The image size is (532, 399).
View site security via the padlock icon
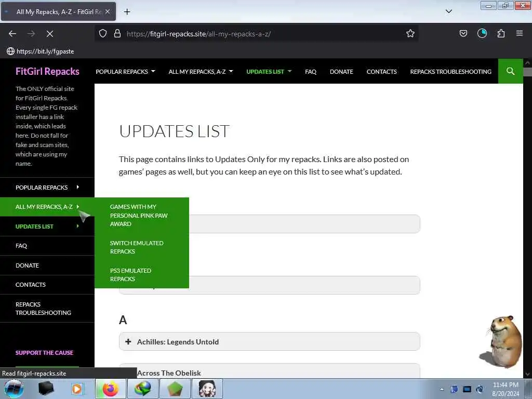click(x=117, y=34)
